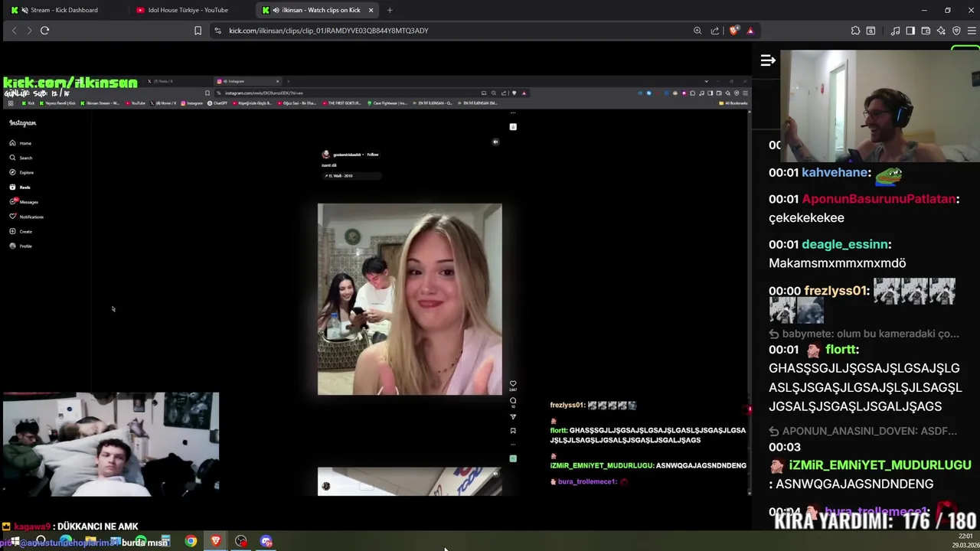Toggle the browser sidebar panel icon

pos(910,31)
